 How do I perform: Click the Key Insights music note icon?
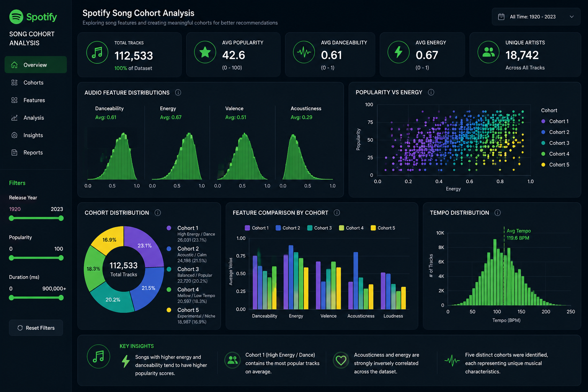pos(98,356)
